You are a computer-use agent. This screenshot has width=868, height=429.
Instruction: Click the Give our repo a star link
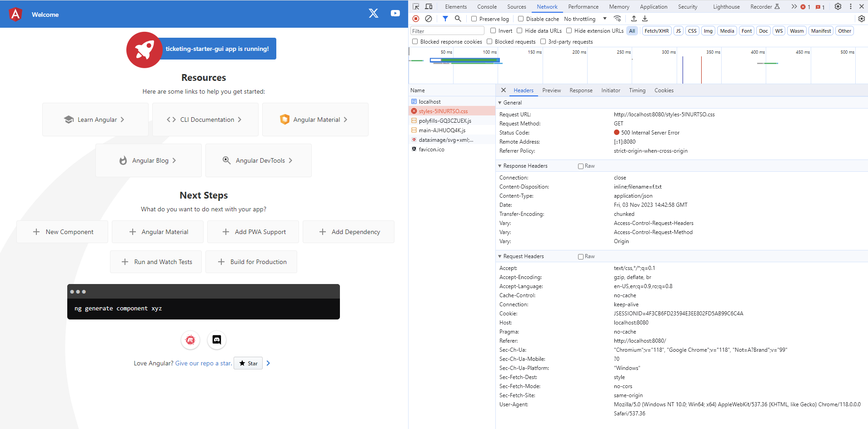point(203,363)
